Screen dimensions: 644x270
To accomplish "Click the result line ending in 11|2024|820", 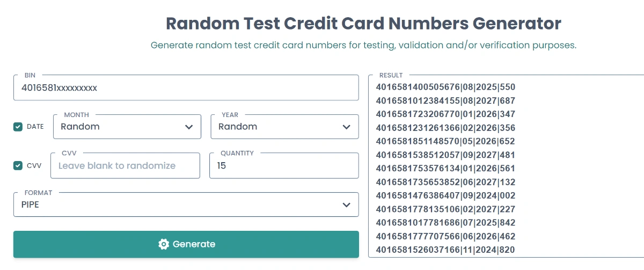I will pyautogui.click(x=445, y=250).
